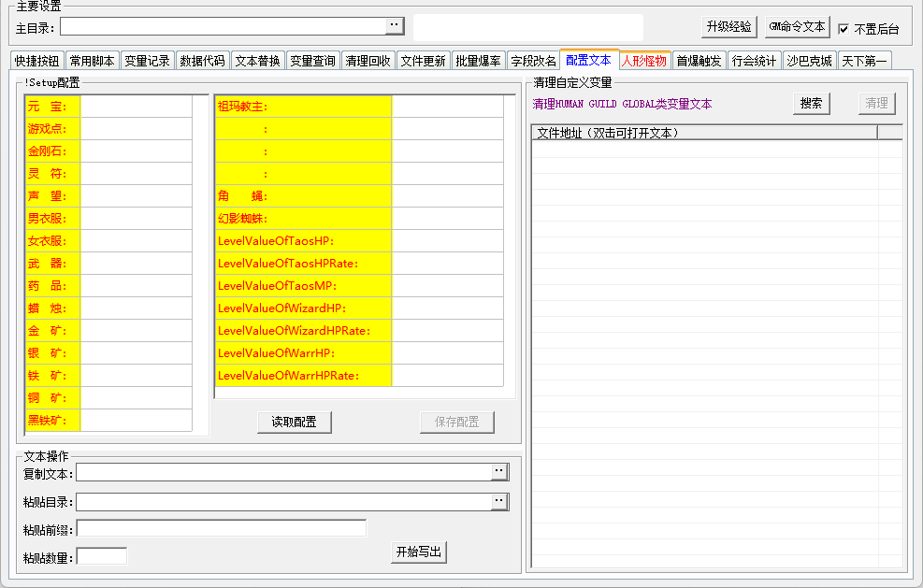This screenshot has width=923, height=588.
Task: Go to the 文本替换 tab
Action: (258, 61)
